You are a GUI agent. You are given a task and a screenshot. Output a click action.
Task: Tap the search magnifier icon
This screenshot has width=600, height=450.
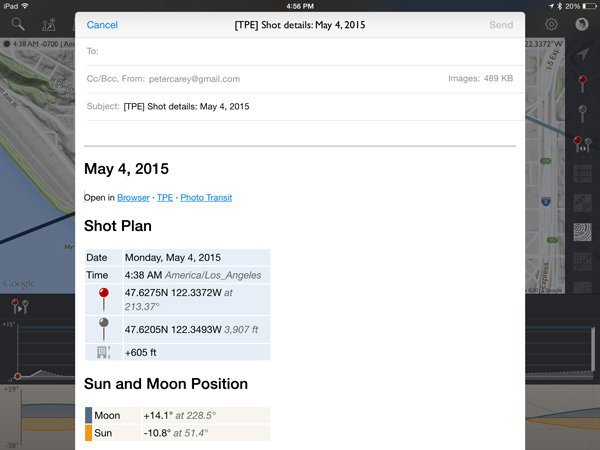pyautogui.click(x=18, y=24)
